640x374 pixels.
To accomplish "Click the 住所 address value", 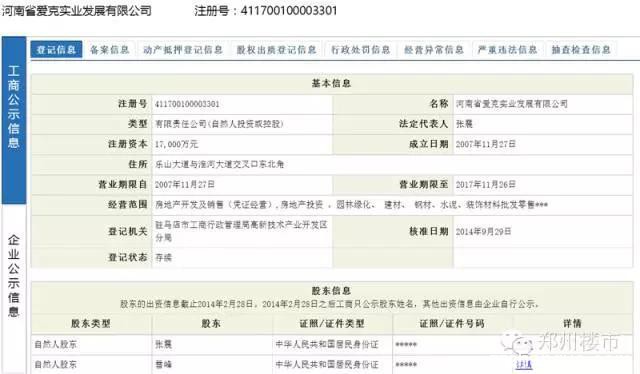I will pos(219,164).
